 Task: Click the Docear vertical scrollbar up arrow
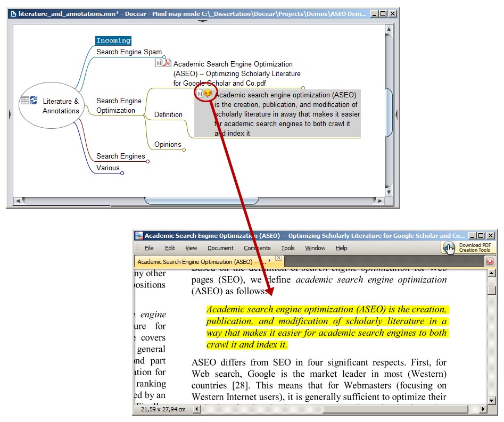point(389,29)
